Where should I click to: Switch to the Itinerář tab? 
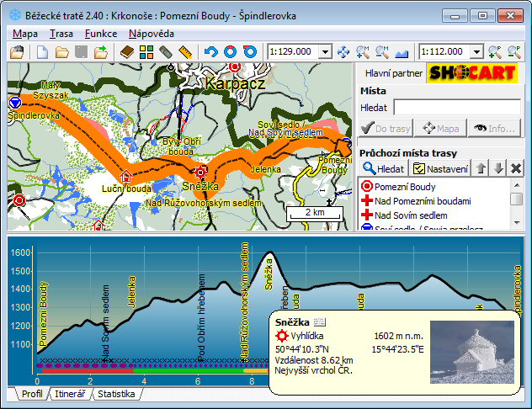click(x=71, y=394)
